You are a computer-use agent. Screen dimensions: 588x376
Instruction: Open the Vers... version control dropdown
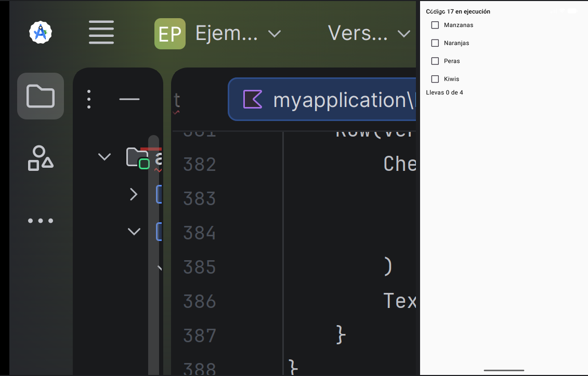[369, 34]
